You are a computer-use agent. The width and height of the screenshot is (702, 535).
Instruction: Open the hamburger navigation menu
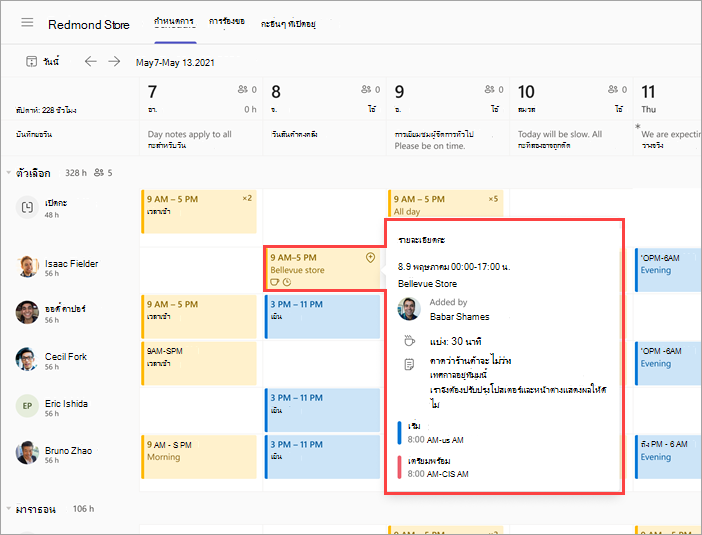click(x=27, y=22)
